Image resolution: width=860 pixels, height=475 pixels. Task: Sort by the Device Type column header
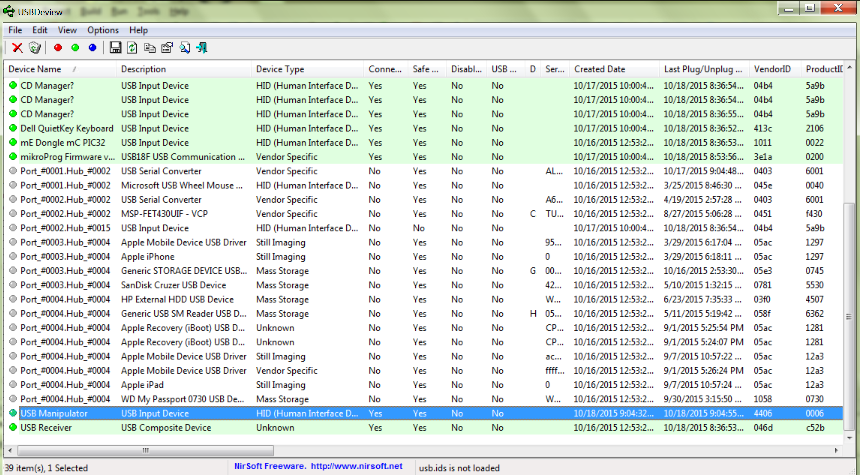(308, 69)
